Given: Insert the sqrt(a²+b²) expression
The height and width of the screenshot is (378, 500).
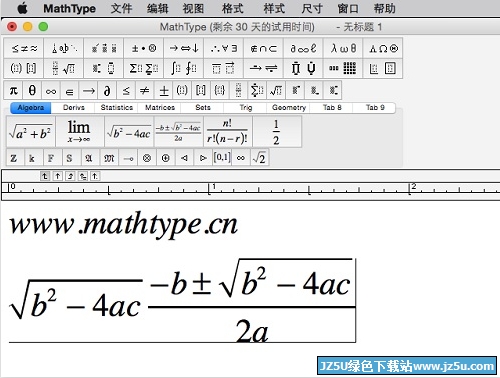Looking at the screenshot, I should 31,132.
